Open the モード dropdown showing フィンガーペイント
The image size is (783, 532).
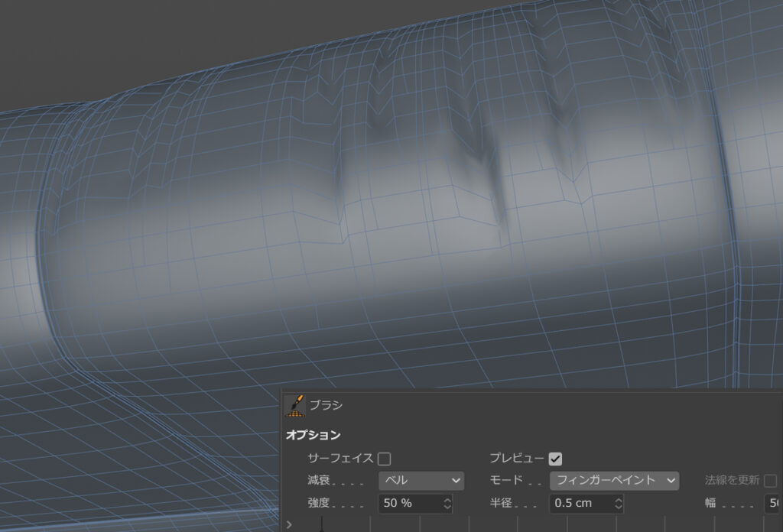614,481
